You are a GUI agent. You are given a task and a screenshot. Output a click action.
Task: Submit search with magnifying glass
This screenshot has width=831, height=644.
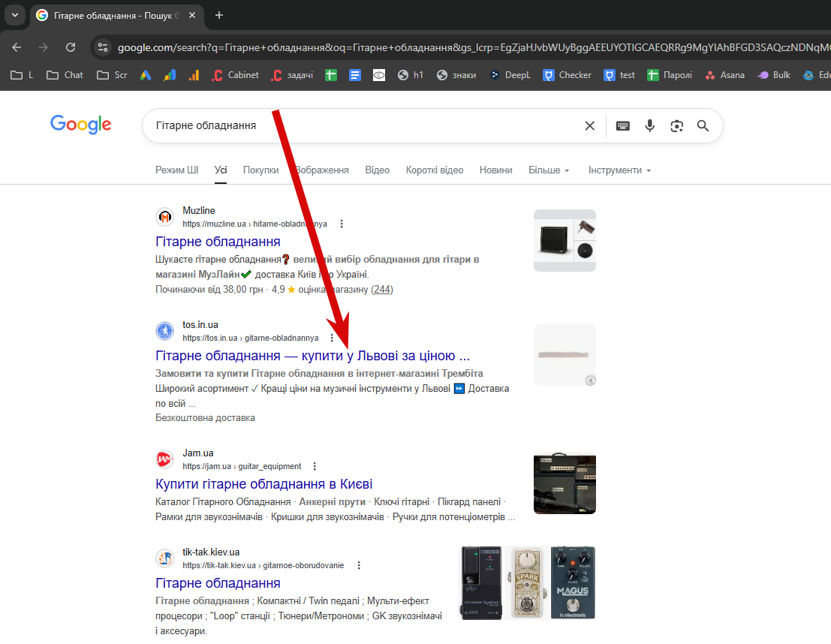[x=703, y=125]
